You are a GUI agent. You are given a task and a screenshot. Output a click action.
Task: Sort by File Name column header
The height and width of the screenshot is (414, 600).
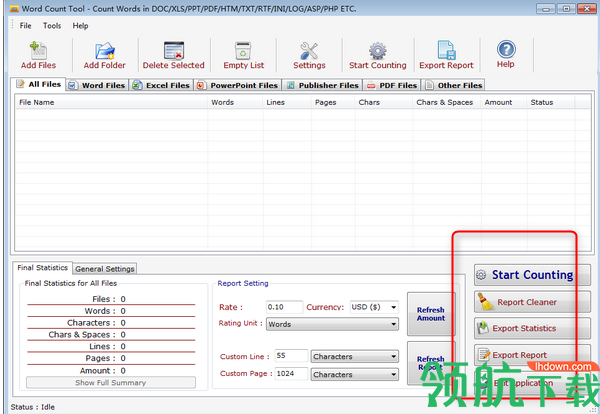coord(111,102)
